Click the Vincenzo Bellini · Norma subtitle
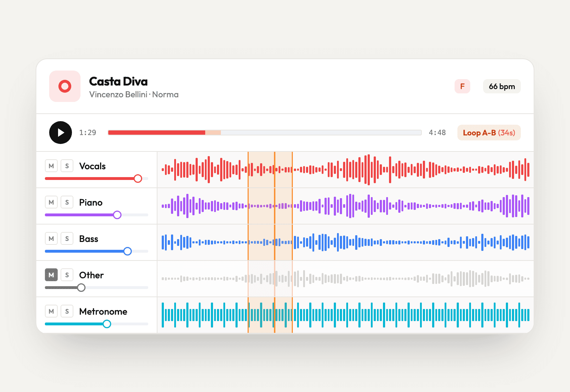The image size is (570, 392). [x=134, y=94]
